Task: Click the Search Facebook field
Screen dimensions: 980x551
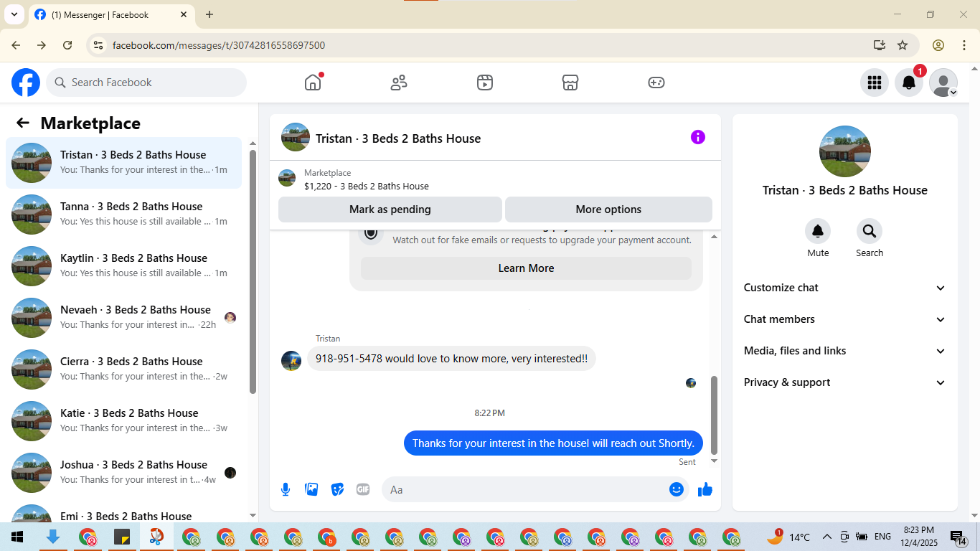Action: pos(146,83)
